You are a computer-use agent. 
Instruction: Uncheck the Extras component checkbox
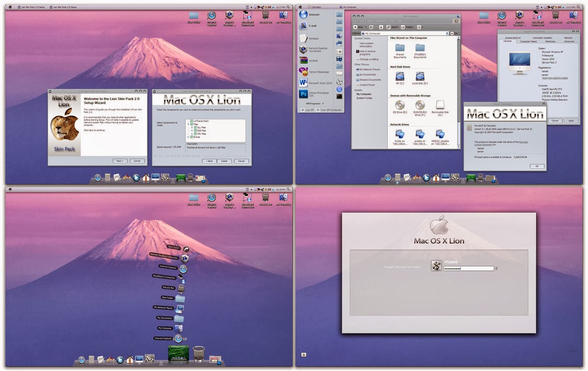191,137
